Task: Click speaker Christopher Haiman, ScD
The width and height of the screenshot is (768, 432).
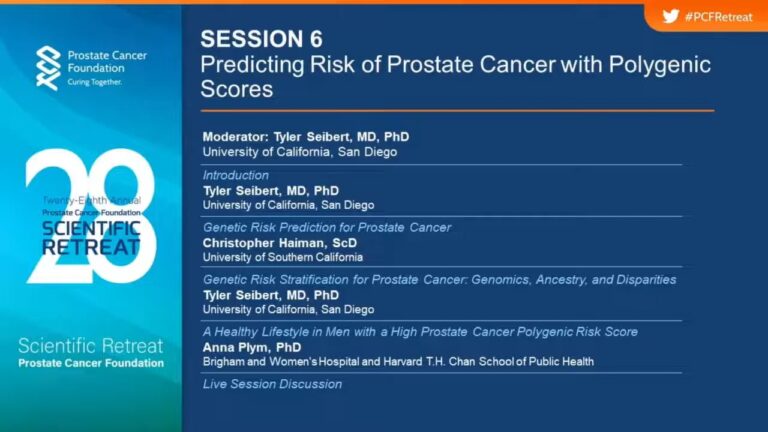Action: point(280,243)
